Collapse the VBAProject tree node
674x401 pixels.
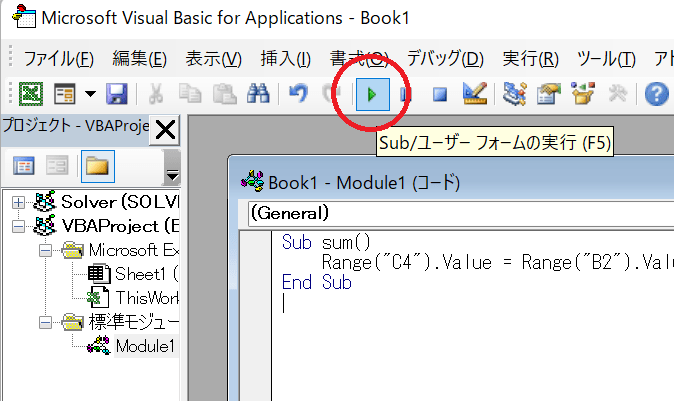[19, 226]
